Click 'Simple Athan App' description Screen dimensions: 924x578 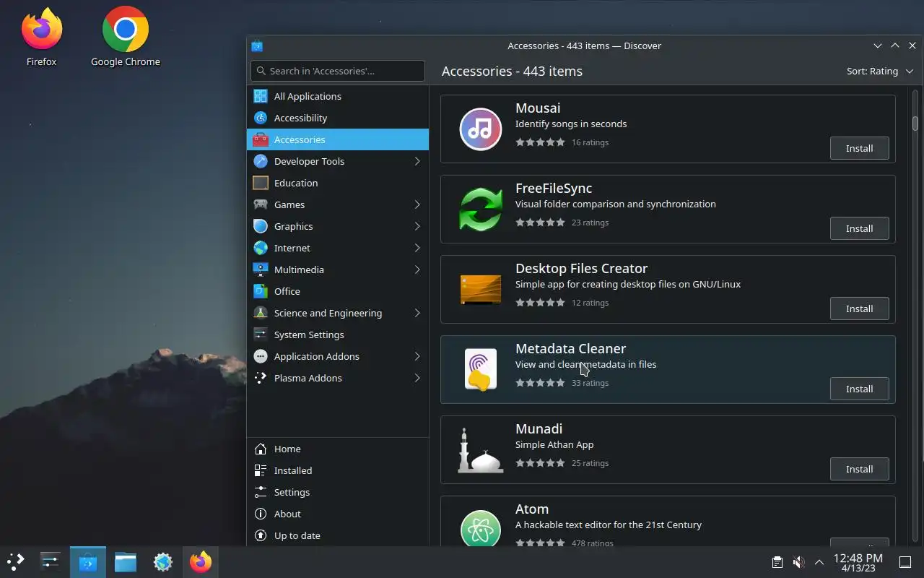[554, 444]
